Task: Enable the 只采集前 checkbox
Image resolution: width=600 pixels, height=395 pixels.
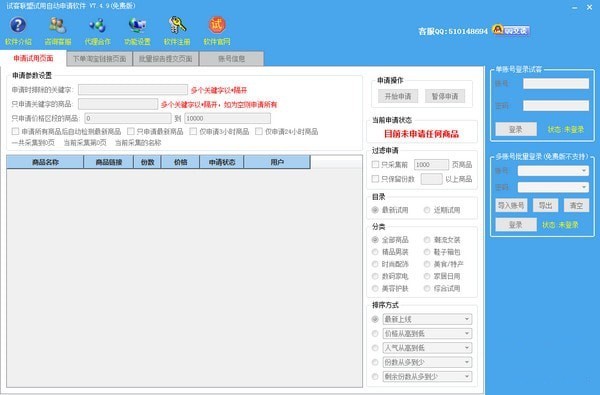Action: click(375, 165)
